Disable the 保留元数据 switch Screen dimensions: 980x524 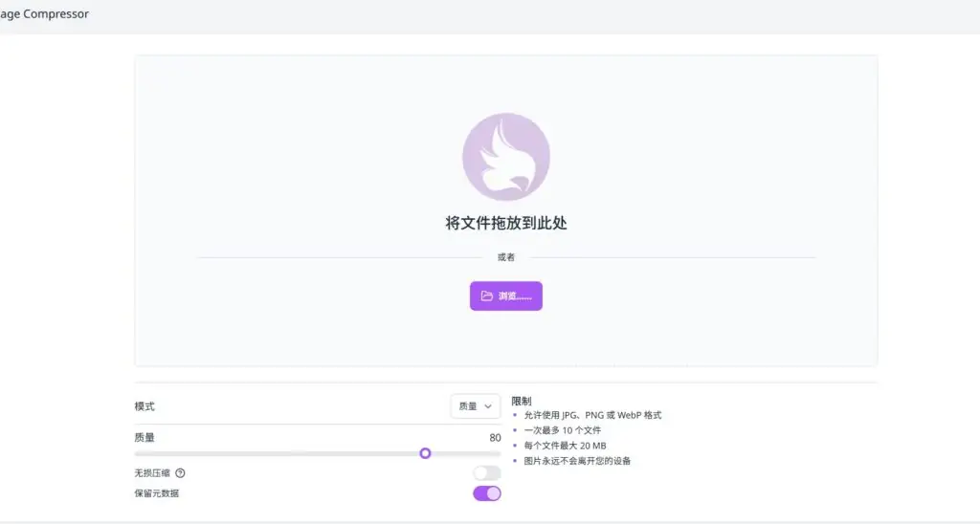[487, 493]
